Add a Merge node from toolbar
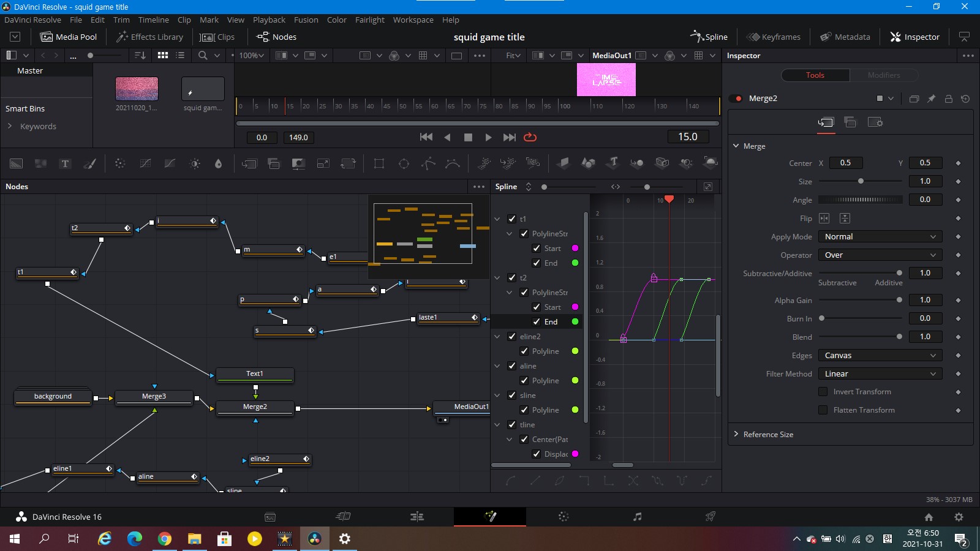980x551 pixels. pos(249,163)
